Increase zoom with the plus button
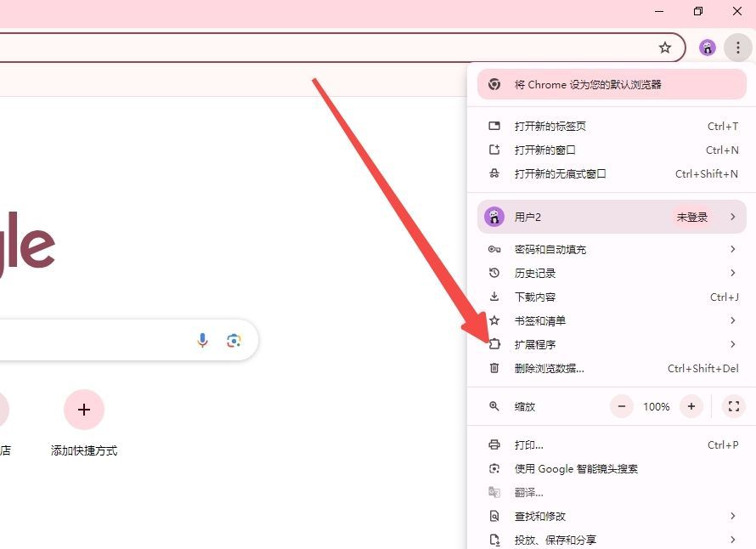 [691, 406]
